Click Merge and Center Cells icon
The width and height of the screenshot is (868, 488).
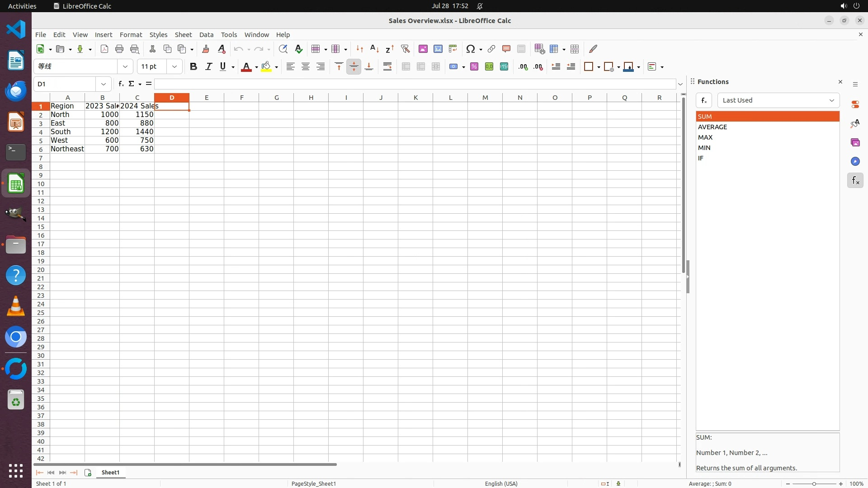[x=406, y=67]
